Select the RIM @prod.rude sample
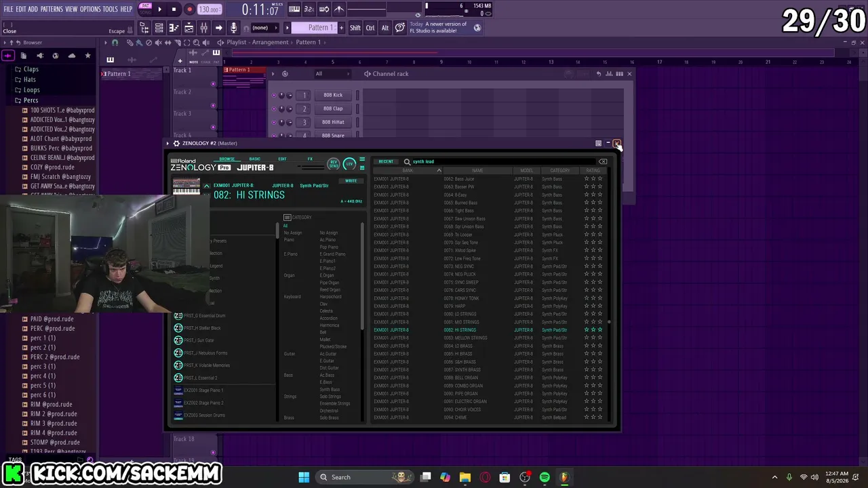 click(51, 404)
